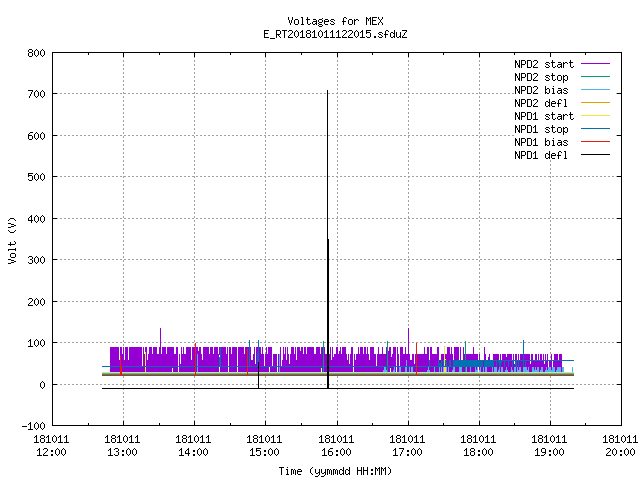Click the 'NPD2 defl' legend label
This screenshot has height=480, width=640.
point(541,103)
